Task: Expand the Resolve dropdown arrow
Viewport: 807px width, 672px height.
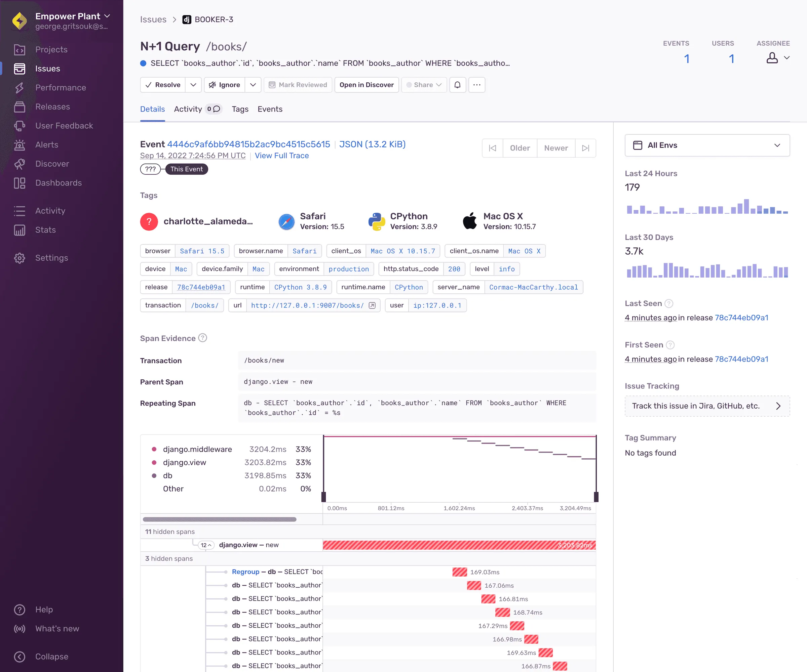Action: pyautogui.click(x=193, y=85)
